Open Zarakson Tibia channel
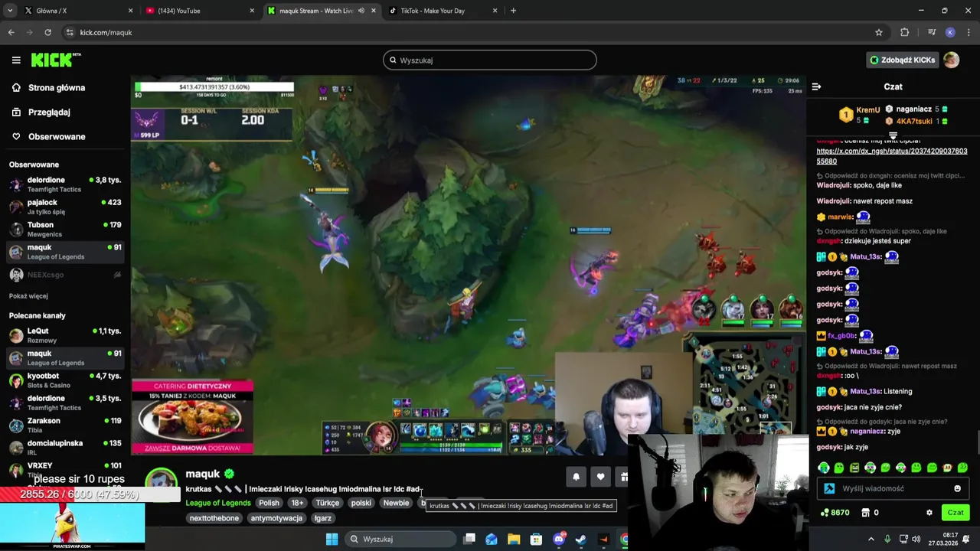This screenshot has height=551, width=980. (x=65, y=425)
